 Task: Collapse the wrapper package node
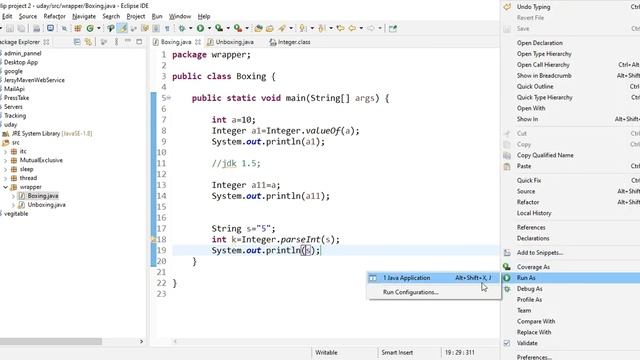(x=5, y=187)
